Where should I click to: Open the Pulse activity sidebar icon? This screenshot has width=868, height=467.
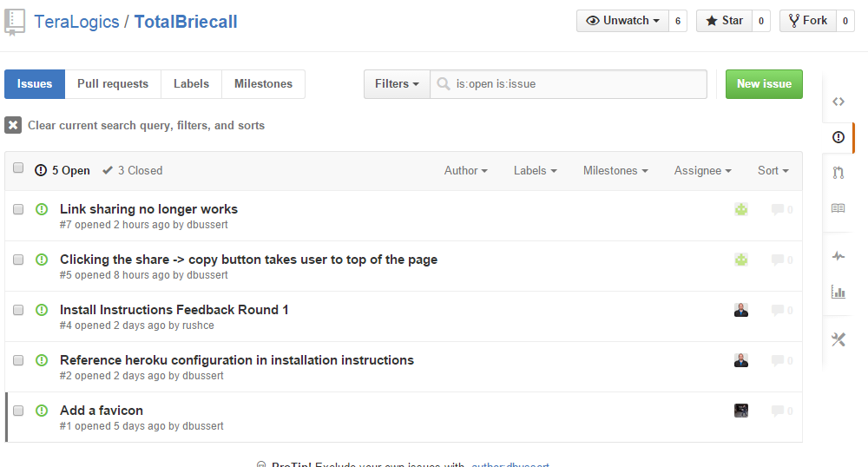click(x=838, y=256)
